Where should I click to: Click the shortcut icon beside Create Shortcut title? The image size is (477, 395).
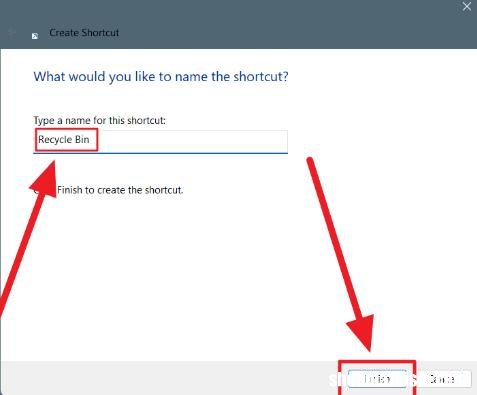pos(35,36)
